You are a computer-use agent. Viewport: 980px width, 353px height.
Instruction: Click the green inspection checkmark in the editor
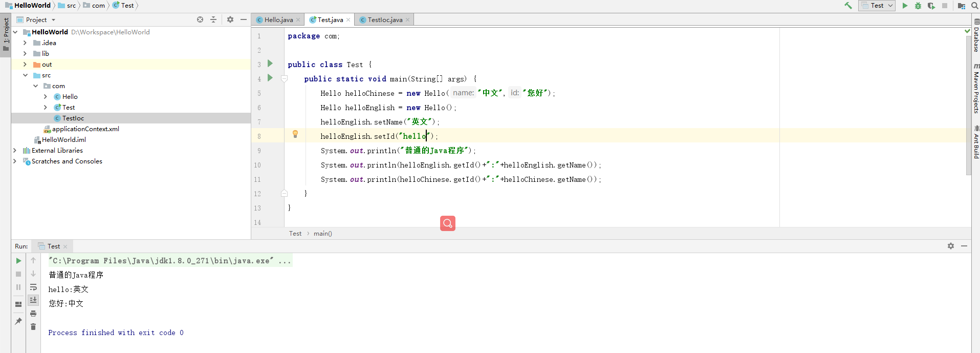coord(967,31)
